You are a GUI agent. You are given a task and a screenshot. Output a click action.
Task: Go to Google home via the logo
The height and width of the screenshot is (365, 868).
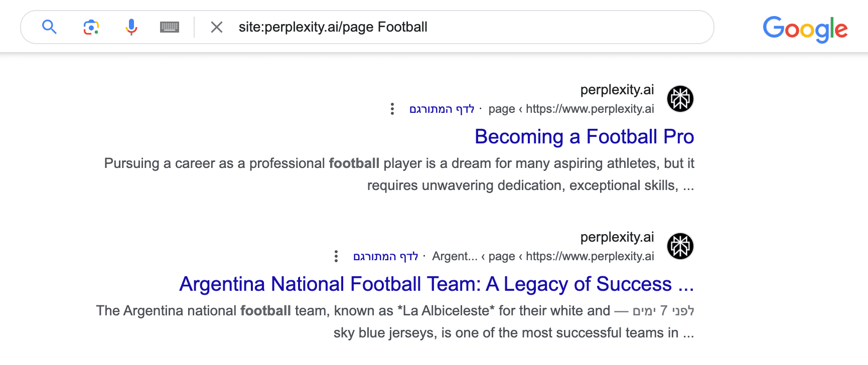click(x=805, y=29)
